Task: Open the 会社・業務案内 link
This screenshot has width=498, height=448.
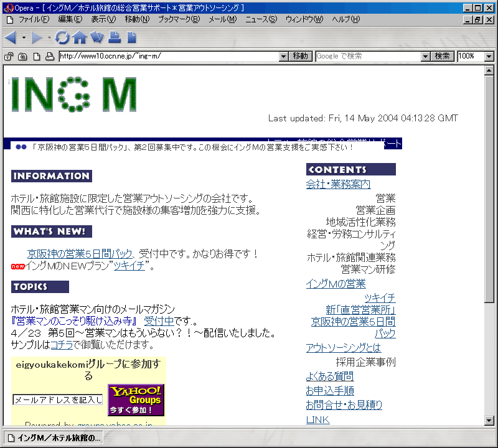Action: (x=338, y=184)
